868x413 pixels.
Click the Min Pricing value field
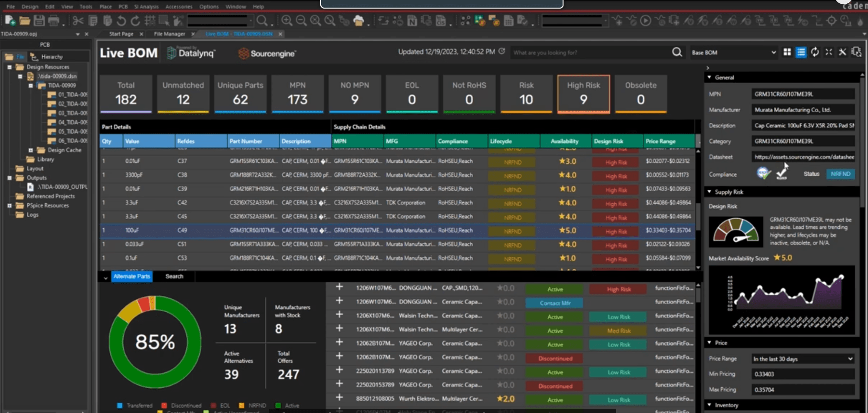click(803, 374)
